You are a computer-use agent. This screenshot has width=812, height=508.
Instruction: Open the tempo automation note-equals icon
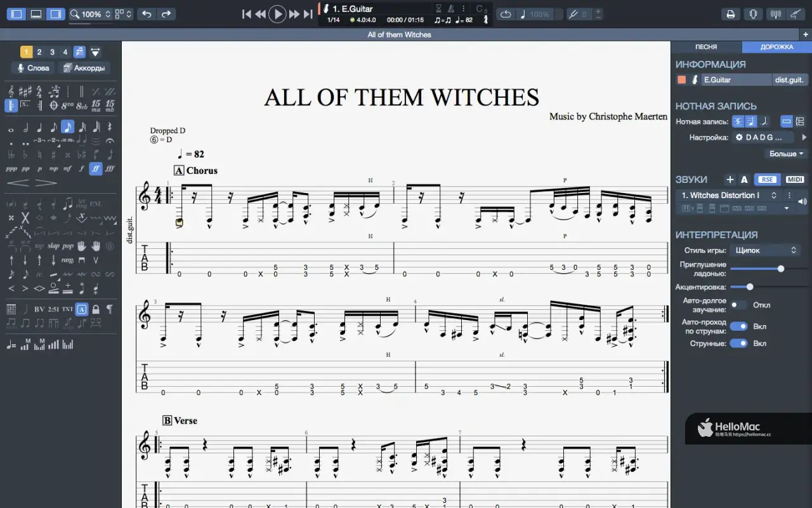click(11, 344)
